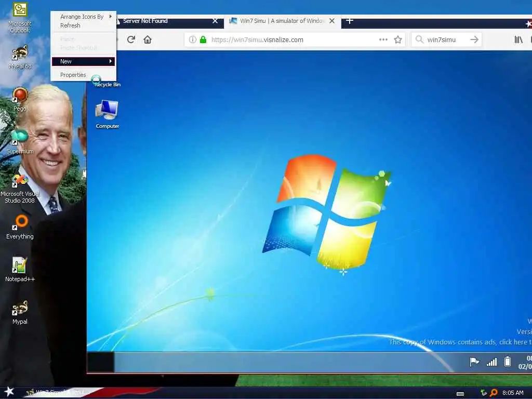Open the on-screen keyboard tray icon
The height and width of the screenshot is (399, 532).
[460, 394]
